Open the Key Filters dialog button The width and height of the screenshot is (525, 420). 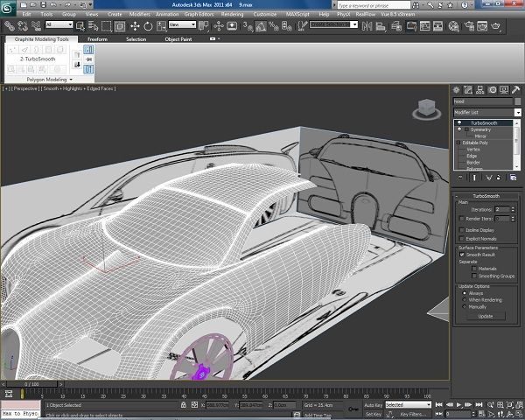coord(414,414)
